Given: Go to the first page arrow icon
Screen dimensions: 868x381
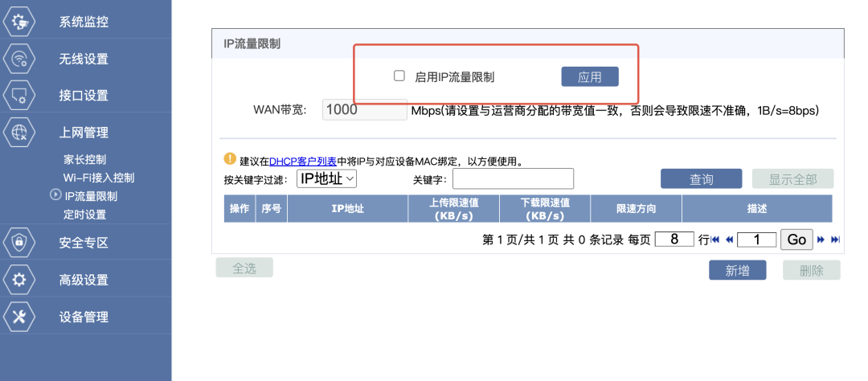Looking at the screenshot, I should point(715,240).
